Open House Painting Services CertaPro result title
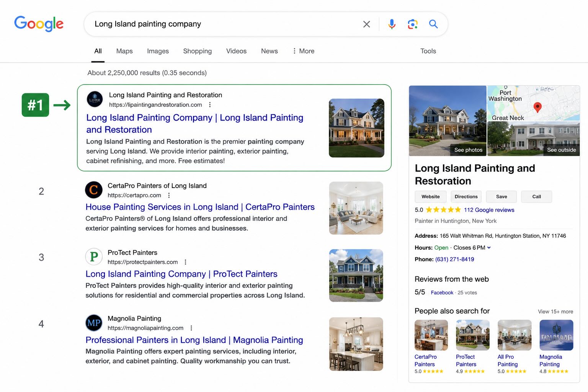The image size is (588, 392). [x=200, y=207]
